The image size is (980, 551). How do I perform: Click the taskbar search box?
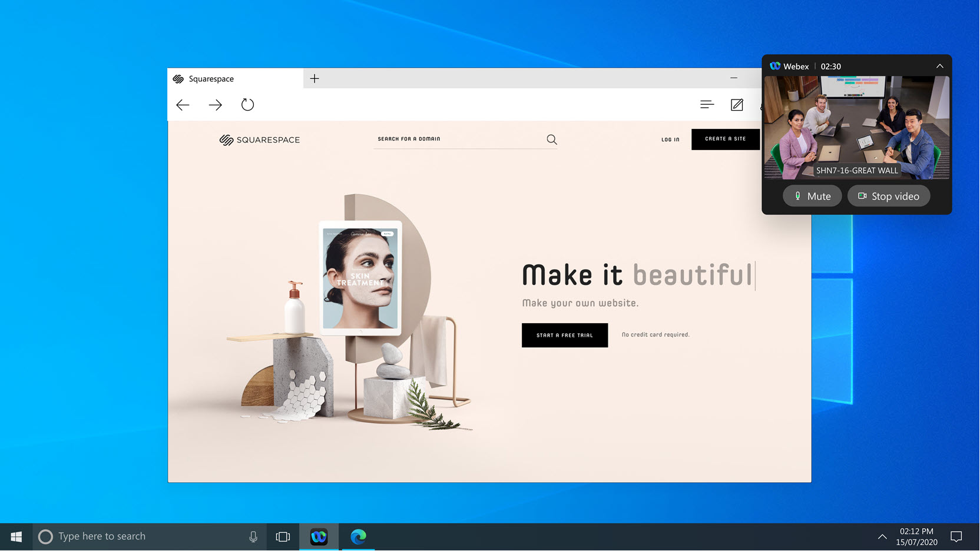point(148,537)
